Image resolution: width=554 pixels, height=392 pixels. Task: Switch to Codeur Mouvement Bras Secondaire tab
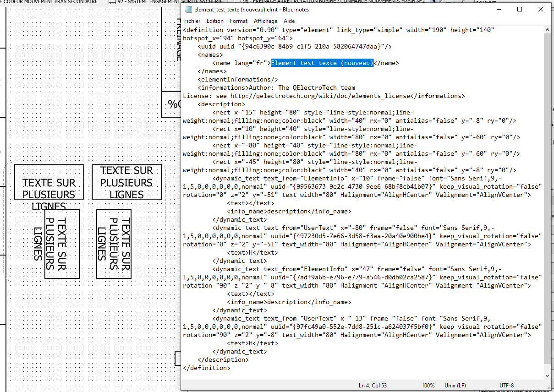[x=50, y=2]
